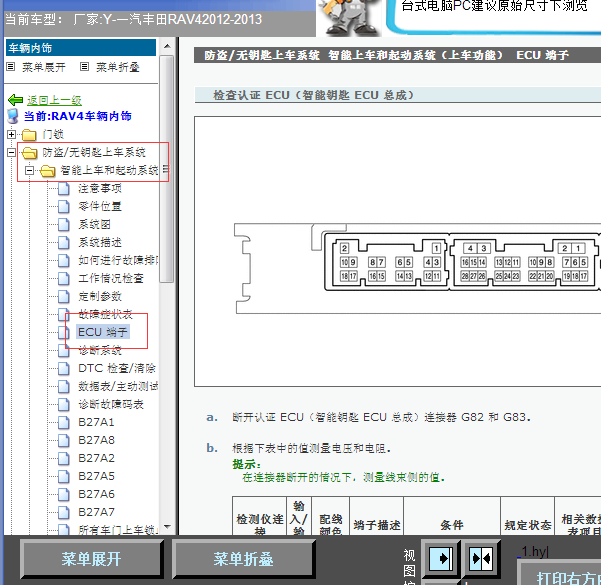The height and width of the screenshot is (585, 601).
Task: Click the view control inward-arrows button
Action: pyautogui.click(x=481, y=559)
